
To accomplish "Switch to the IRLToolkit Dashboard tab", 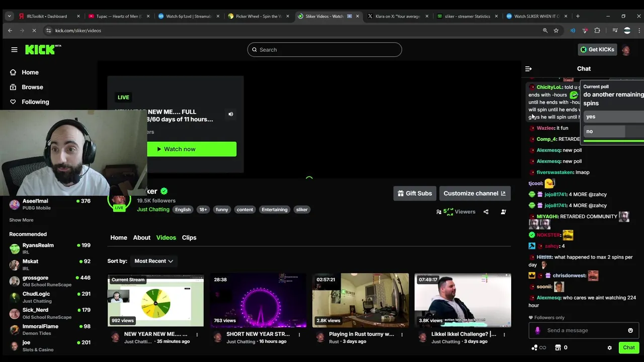I will coord(49,16).
